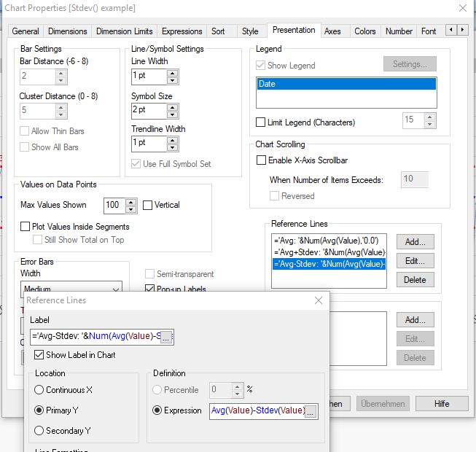Switch to the Axes tab
Viewport: 476px width, 452px height.
tap(332, 31)
